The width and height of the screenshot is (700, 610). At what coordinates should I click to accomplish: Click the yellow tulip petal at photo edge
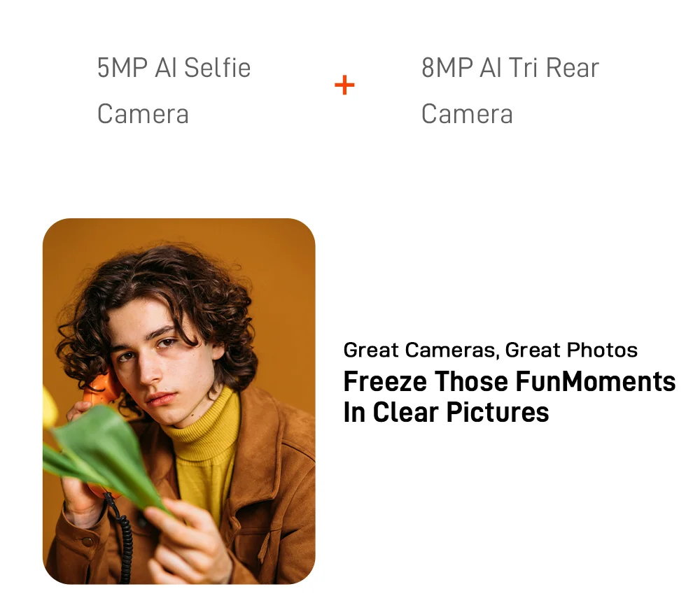click(49, 407)
